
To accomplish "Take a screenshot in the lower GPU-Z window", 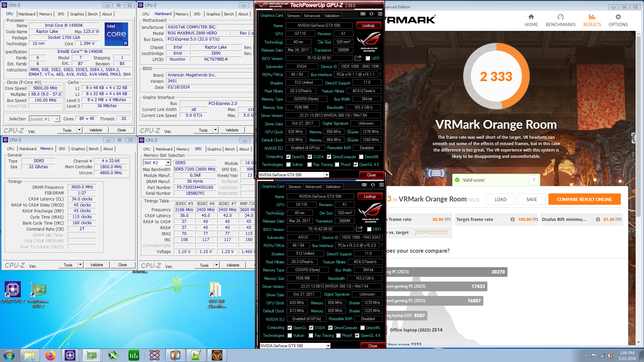I will tap(364, 185).
